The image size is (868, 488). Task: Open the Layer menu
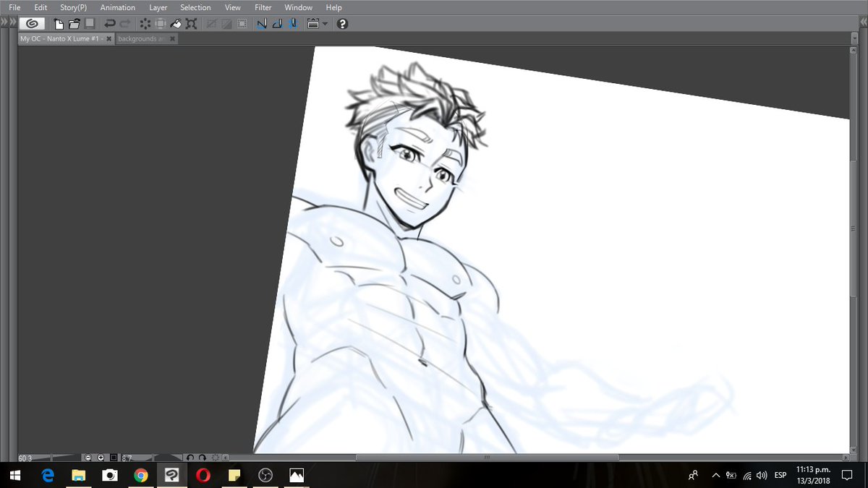click(x=158, y=7)
